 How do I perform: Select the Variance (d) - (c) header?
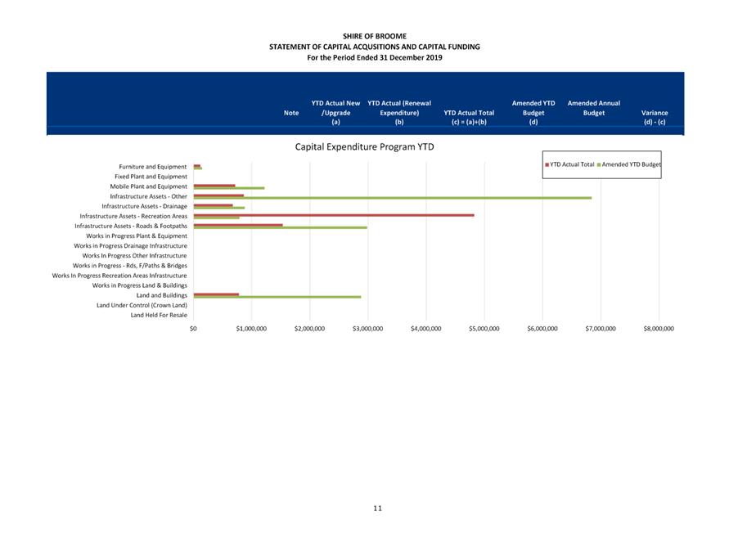[x=654, y=117]
